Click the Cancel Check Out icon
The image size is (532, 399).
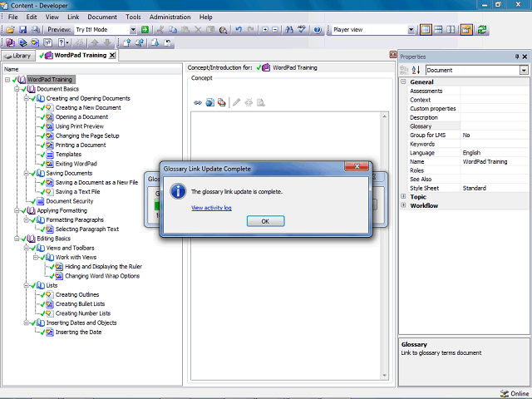pyautogui.click(x=168, y=42)
